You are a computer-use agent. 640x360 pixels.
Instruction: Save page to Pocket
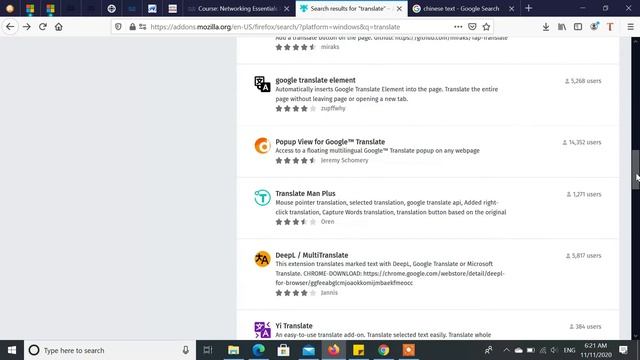pyautogui.click(x=472, y=27)
